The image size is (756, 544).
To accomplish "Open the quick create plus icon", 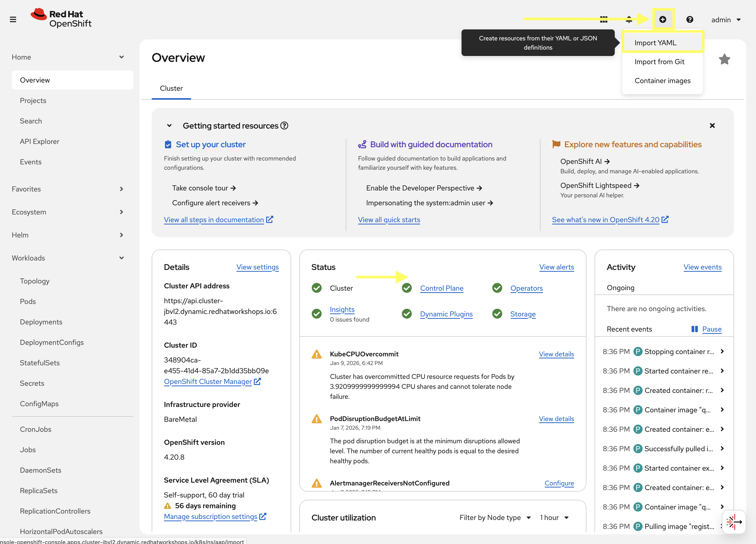I will pos(663,19).
